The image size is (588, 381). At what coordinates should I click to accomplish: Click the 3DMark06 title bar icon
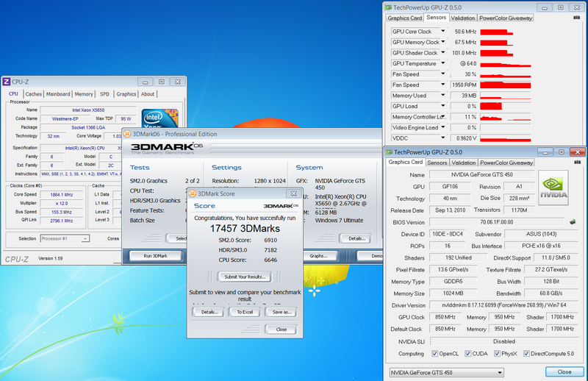127,134
